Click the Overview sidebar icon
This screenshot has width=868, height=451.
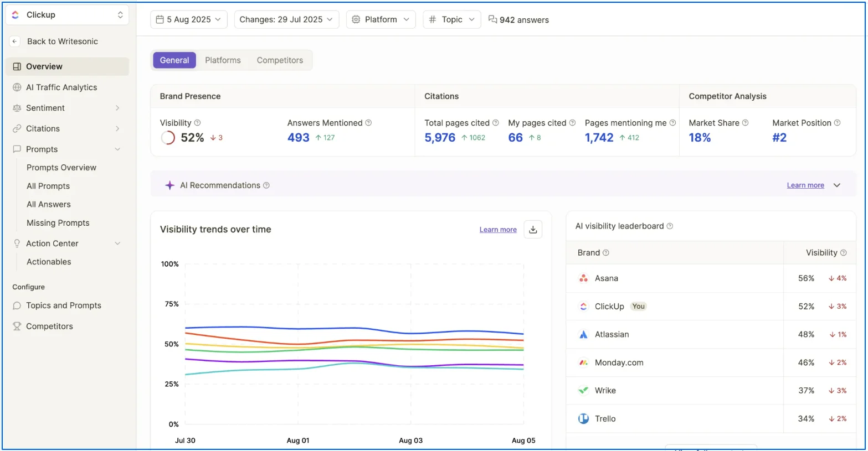17,66
